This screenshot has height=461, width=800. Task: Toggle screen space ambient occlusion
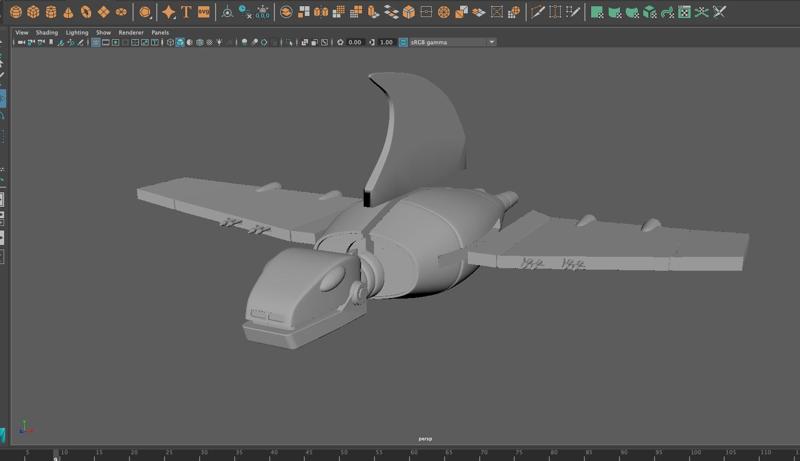244,42
